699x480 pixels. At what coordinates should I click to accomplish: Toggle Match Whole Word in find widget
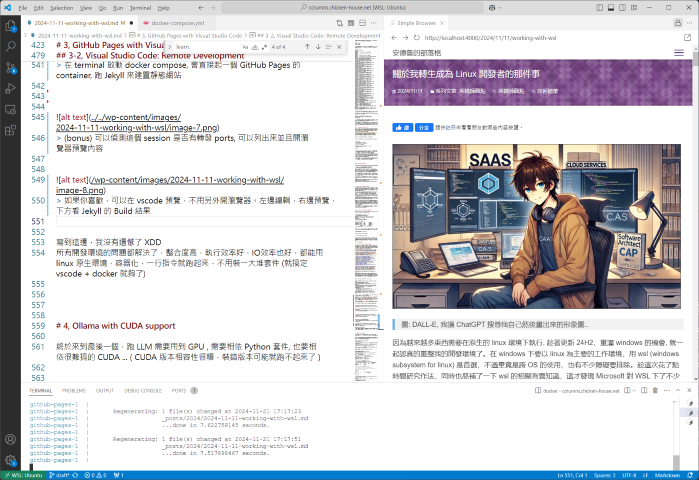pos(255,47)
